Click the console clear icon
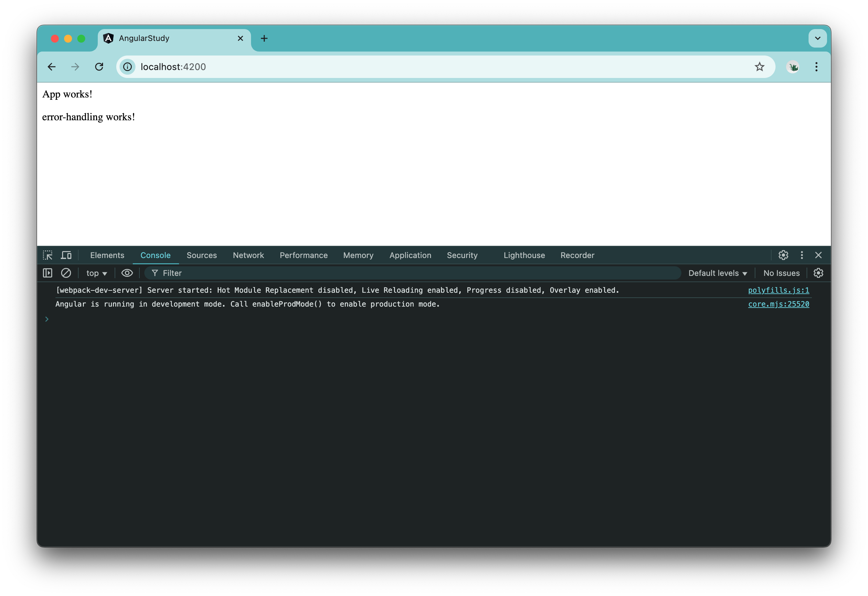 tap(66, 273)
